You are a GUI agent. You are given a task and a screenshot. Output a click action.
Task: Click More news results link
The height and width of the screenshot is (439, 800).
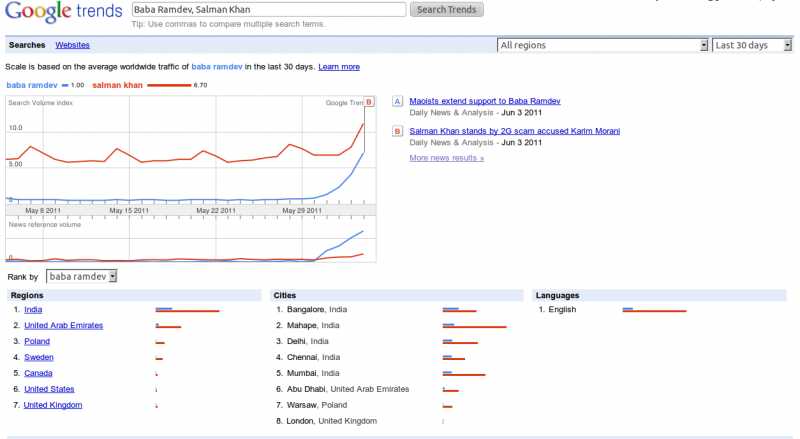coord(446,158)
